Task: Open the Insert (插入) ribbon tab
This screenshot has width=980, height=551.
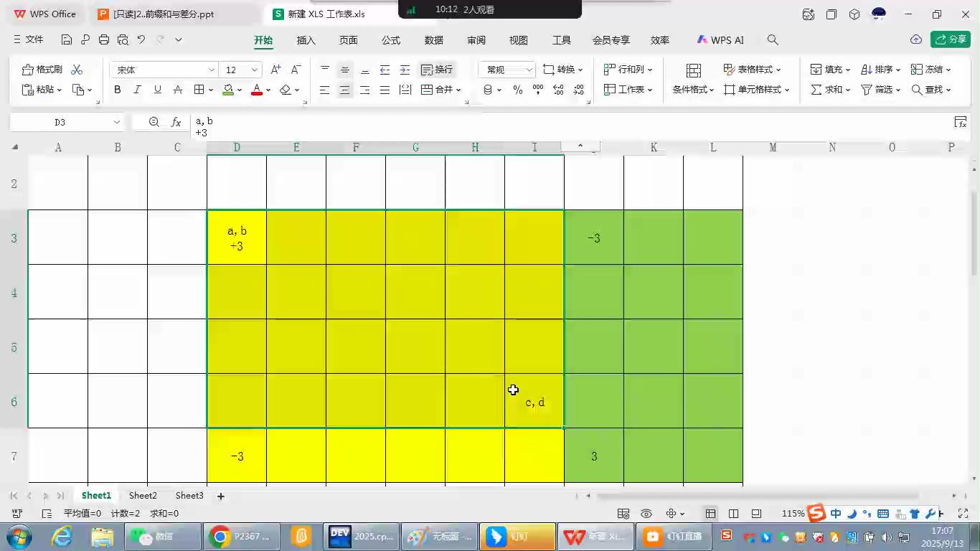Action: (306, 40)
